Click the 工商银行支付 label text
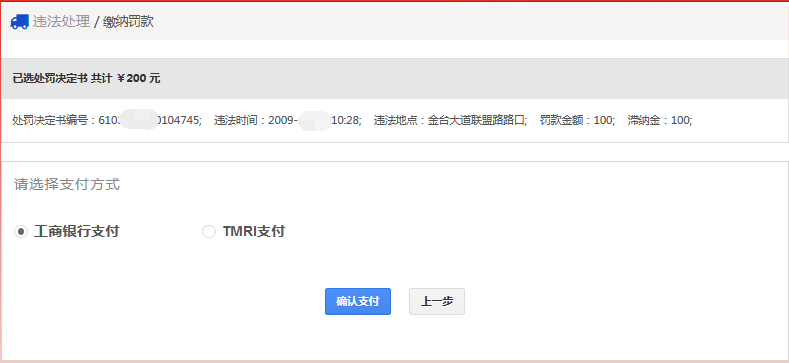This screenshot has height=363, width=789. click(76, 232)
